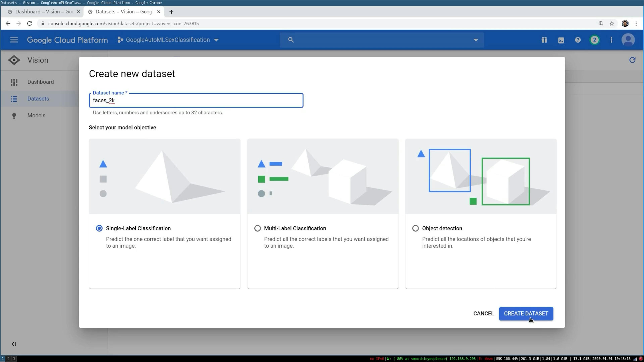Select Multi-Label Classification radio button

[x=257, y=228]
